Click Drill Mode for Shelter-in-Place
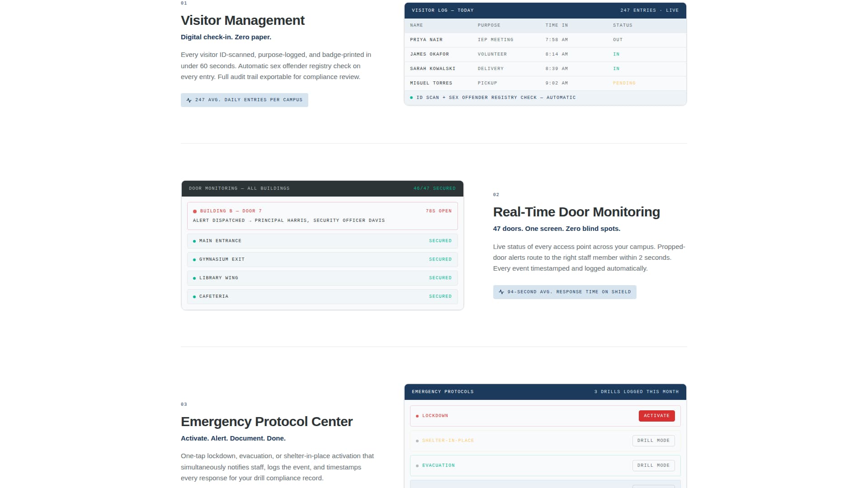Viewport: 868px width, 488px height. 653,441
